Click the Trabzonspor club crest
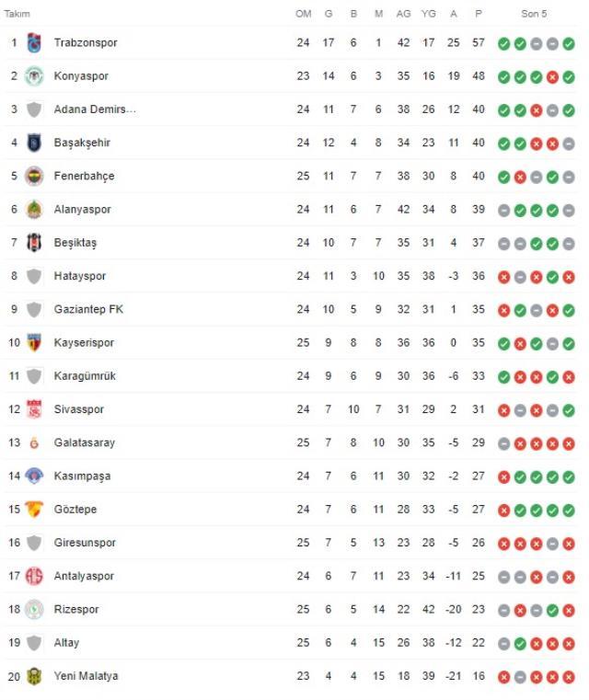 (x=34, y=43)
